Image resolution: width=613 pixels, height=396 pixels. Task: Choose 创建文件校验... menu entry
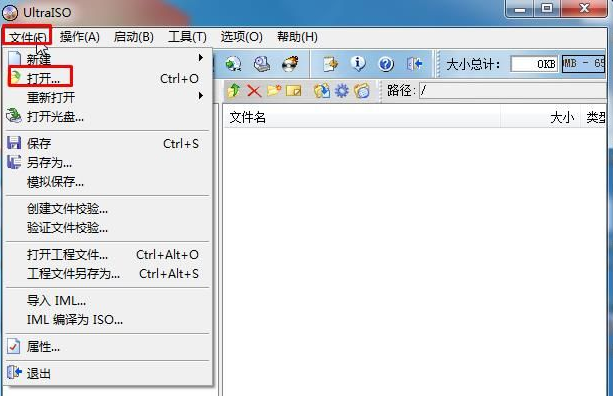point(108,208)
